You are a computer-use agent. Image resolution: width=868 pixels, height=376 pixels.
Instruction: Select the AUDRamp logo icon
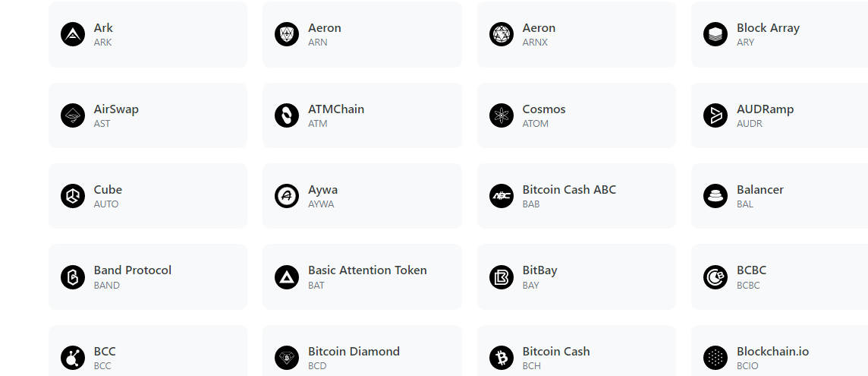pos(715,115)
